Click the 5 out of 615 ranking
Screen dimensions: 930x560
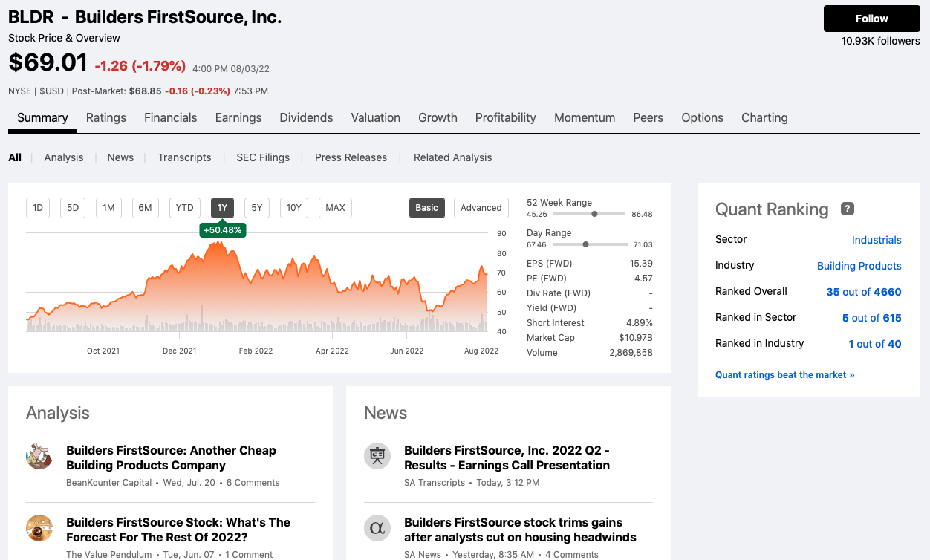point(872,318)
